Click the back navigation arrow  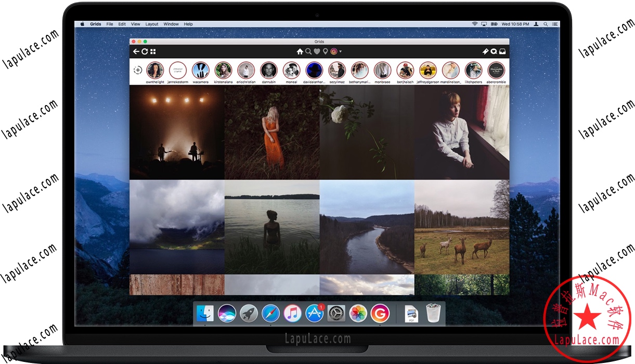[x=136, y=51]
